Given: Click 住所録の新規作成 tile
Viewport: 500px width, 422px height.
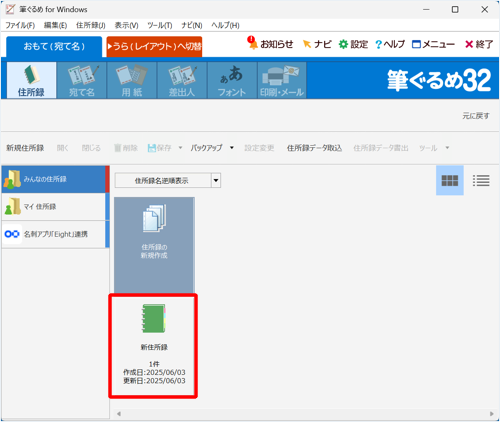Looking at the screenshot, I should pyautogui.click(x=154, y=245).
